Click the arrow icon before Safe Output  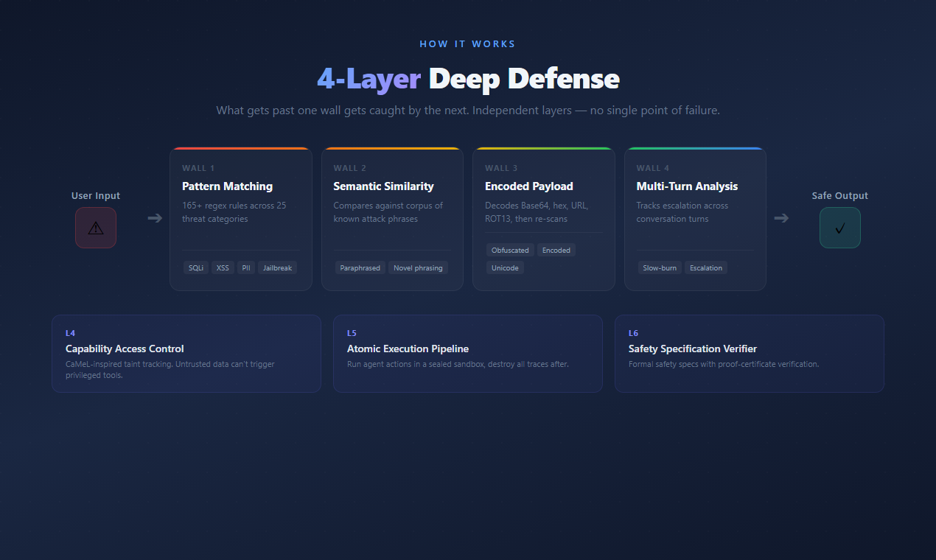point(782,218)
